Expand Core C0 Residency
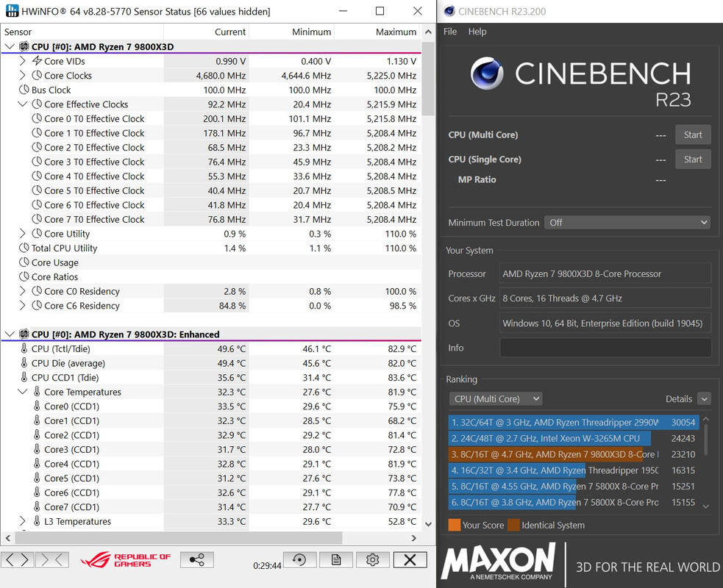This screenshot has height=588, width=723. coord(22,291)
